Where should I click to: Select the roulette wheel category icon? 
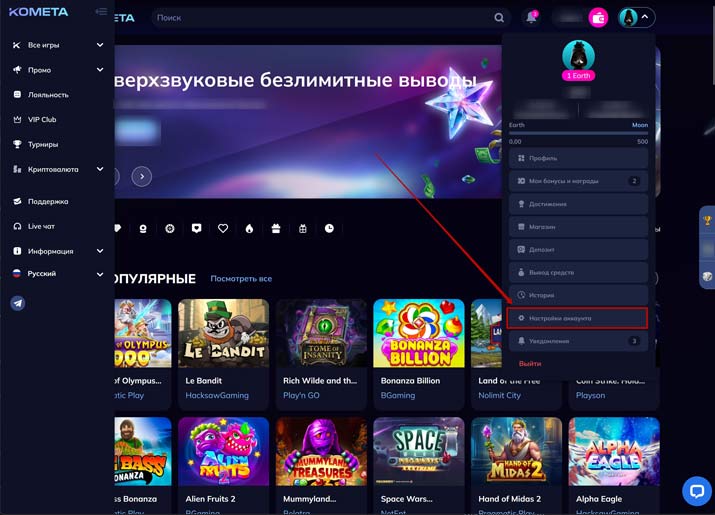(170, 229)
